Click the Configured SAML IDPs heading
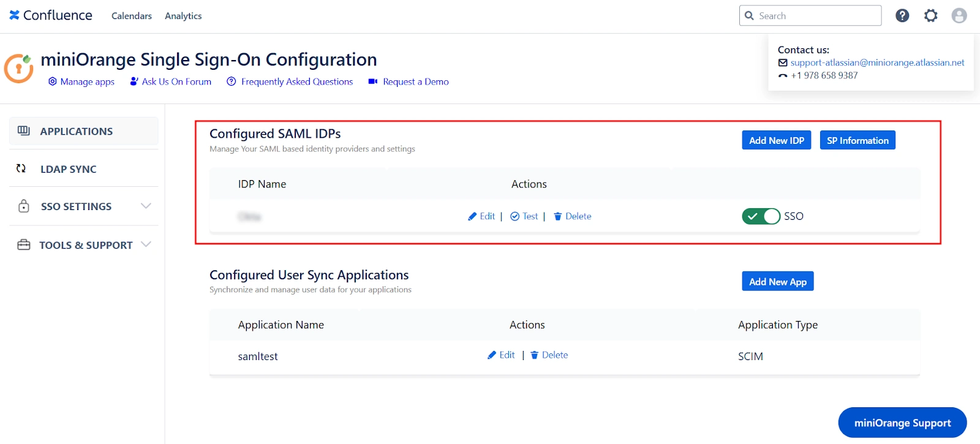This screenshot has height=444, width=980. pos(275,134)
